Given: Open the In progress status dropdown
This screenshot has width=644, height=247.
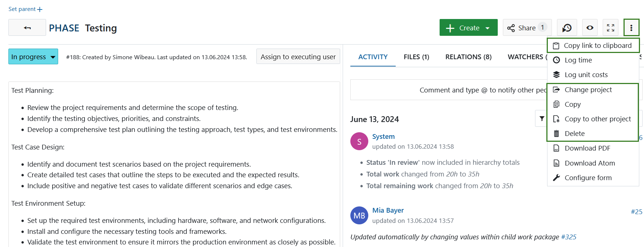Looking at the screenshot, I should (33, 57).
